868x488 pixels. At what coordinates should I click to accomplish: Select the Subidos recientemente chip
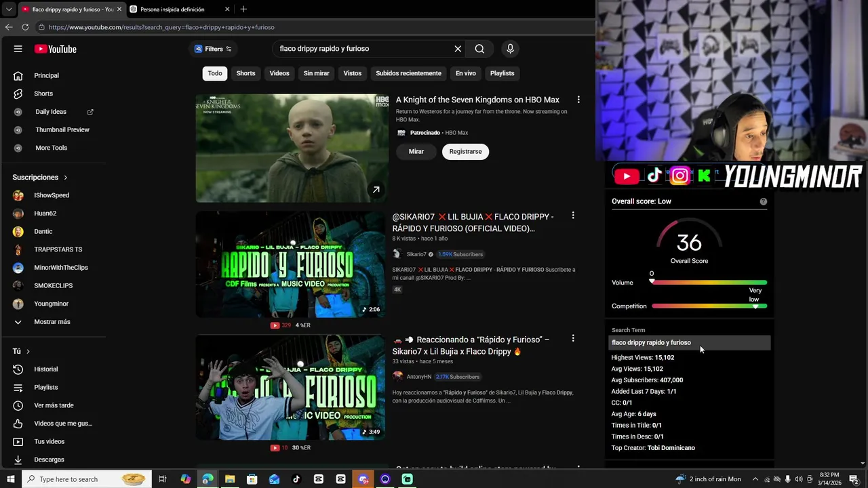[x=408, y=73]
